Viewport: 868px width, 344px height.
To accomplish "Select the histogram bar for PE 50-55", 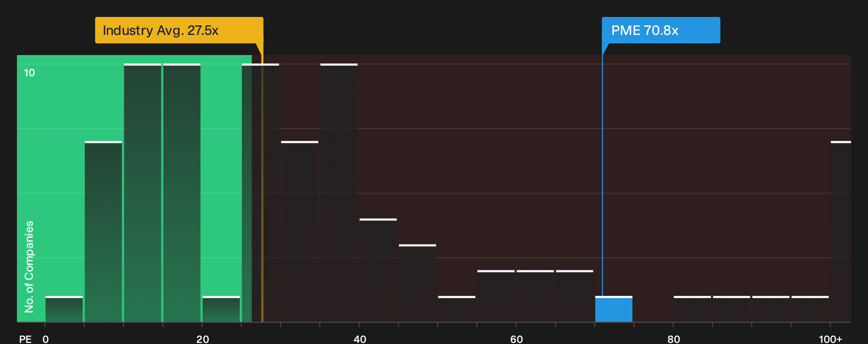I will (457, 309).
